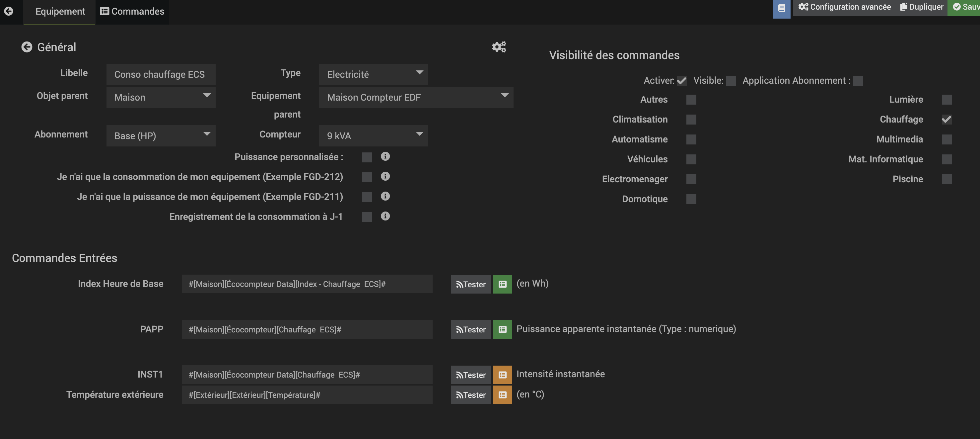Switch to the Commandes tab
This screenshot has height=439, width=980.
(x=132, y=11)
